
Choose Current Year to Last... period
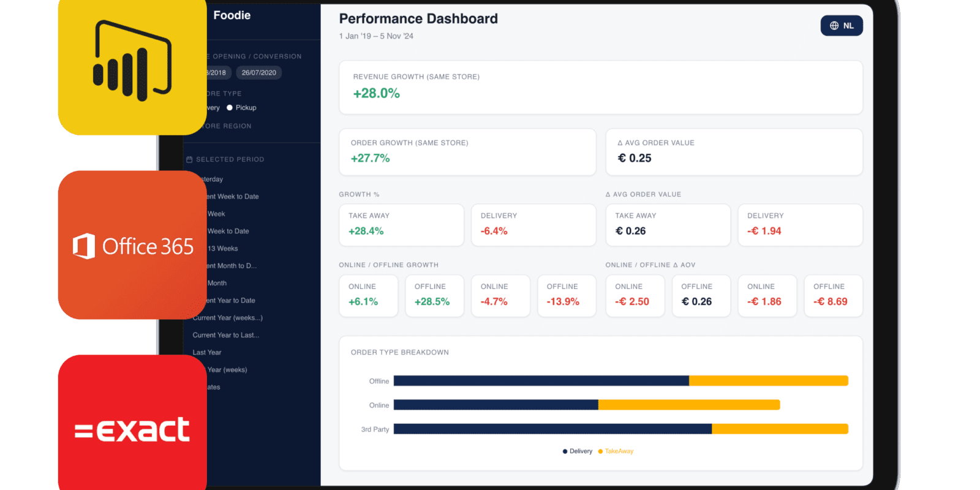pyautogui.click(x=225, y=335)
